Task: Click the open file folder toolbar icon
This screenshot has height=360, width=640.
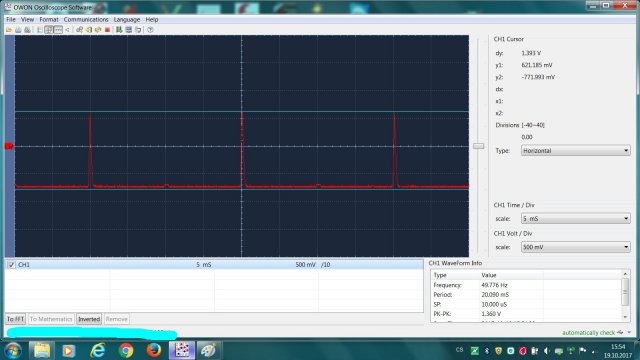Action: (9, 30)
